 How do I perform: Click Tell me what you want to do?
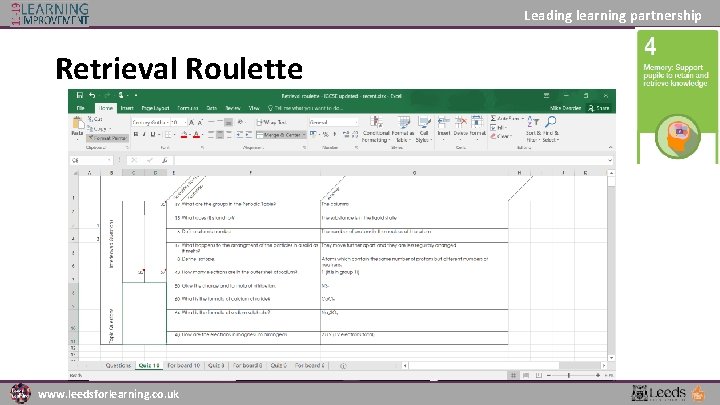point(305,108)
